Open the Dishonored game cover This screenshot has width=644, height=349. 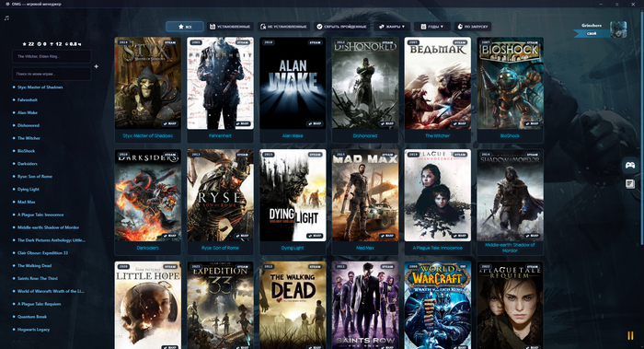[x=365, y=84]
